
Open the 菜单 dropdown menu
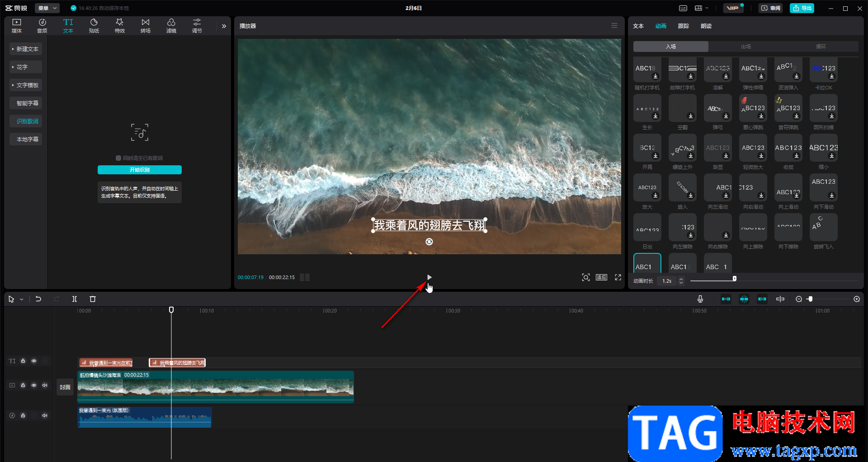(x=47, y=8)
